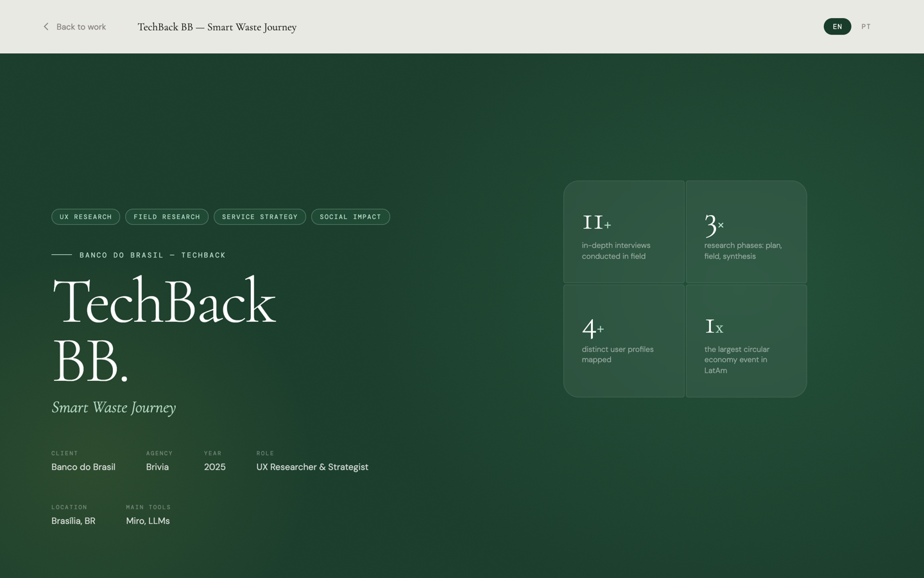
Task: Click the 4+ user profiles stat card
Action: pos(624,340)
